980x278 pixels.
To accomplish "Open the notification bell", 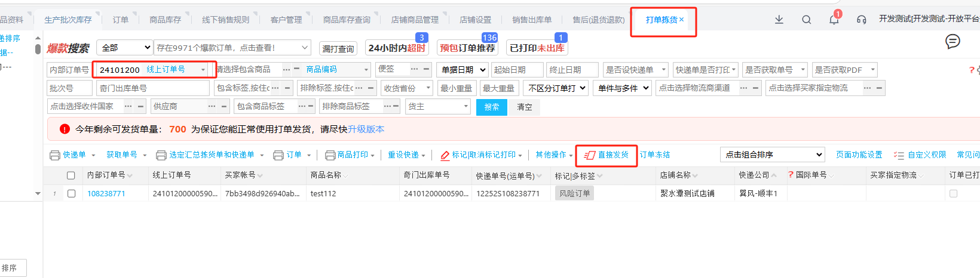I will pos(834,20).
